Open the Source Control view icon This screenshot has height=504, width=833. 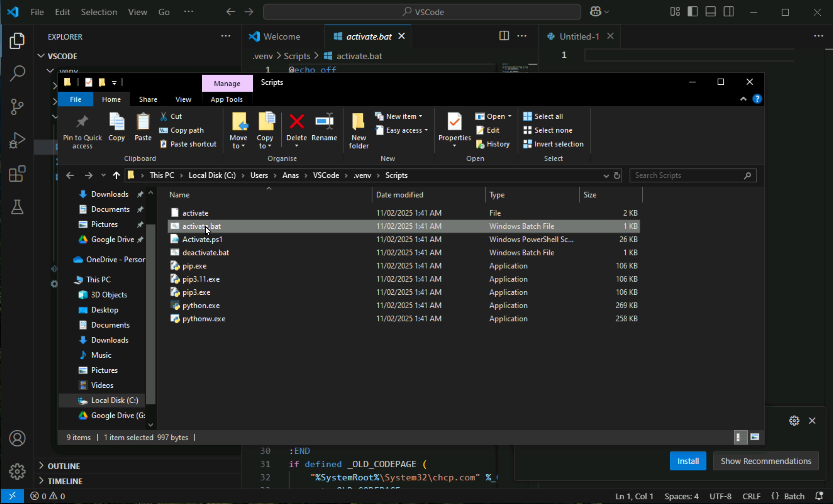(17, 107)
